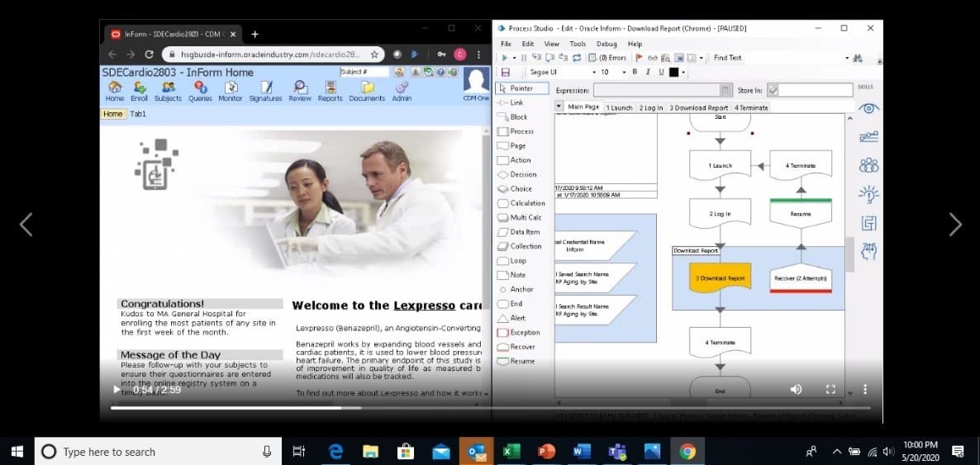Click the reset/restart blue arrows icon
Screen dimensions: 980x465
(x=576, y=58)
